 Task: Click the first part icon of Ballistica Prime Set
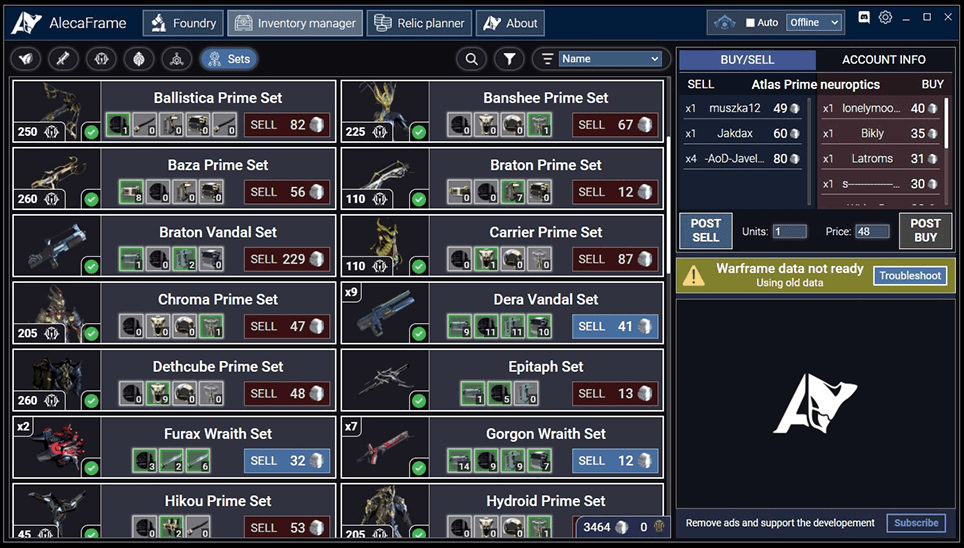117,125
